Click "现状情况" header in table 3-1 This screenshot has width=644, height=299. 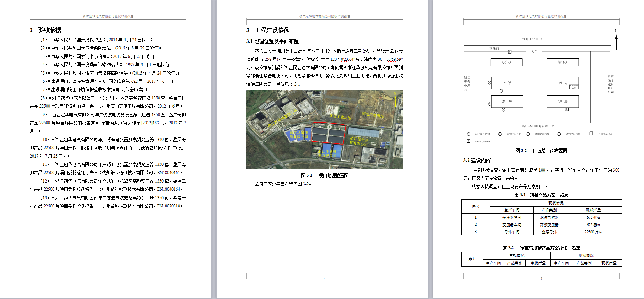point(556,203)
